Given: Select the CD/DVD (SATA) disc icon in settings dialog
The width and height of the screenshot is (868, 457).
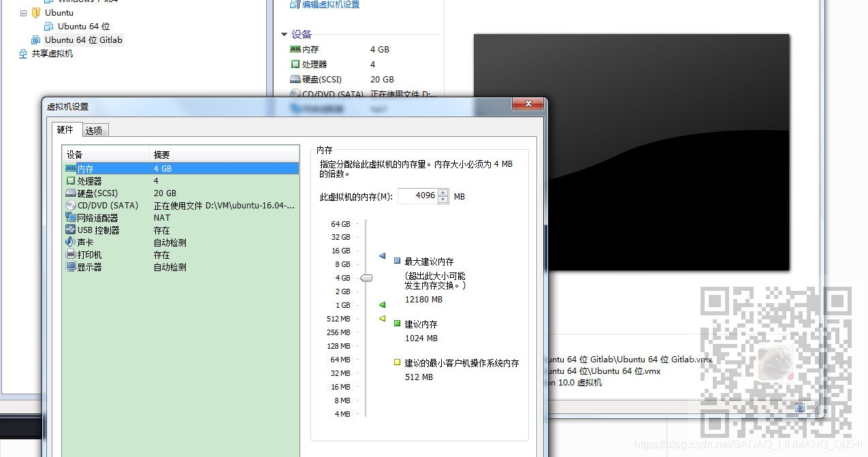Looking at the screenshot, I should (71, 205).
